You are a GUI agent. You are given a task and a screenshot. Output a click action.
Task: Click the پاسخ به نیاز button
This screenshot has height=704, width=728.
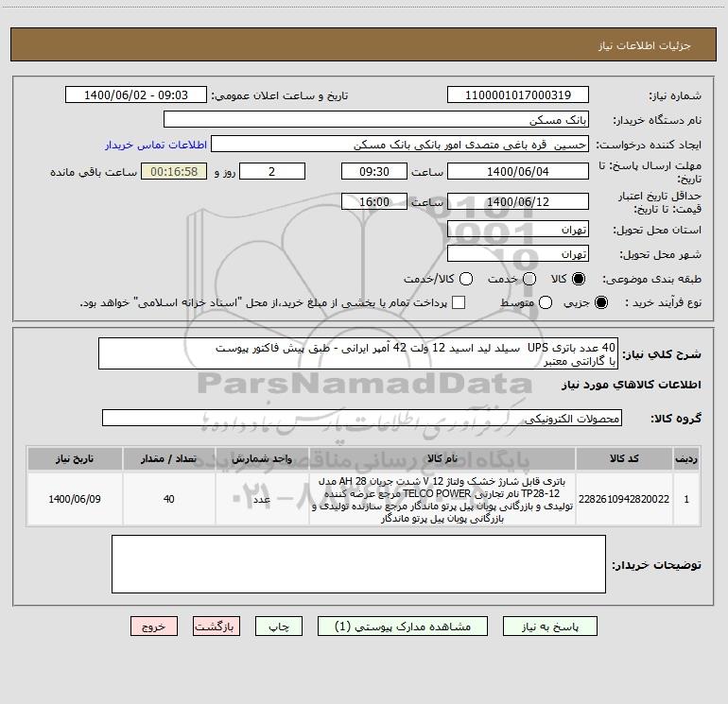click(x=549, y=627)
